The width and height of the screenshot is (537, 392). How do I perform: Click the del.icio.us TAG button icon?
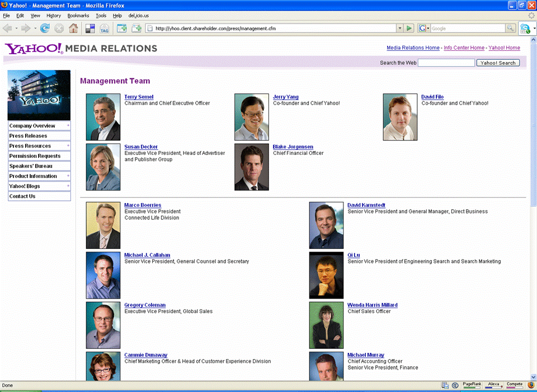[104, 29]
